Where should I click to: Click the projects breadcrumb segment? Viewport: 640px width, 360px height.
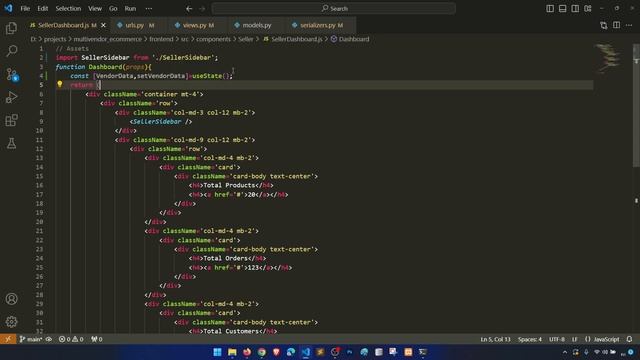(x=55, y=39)
